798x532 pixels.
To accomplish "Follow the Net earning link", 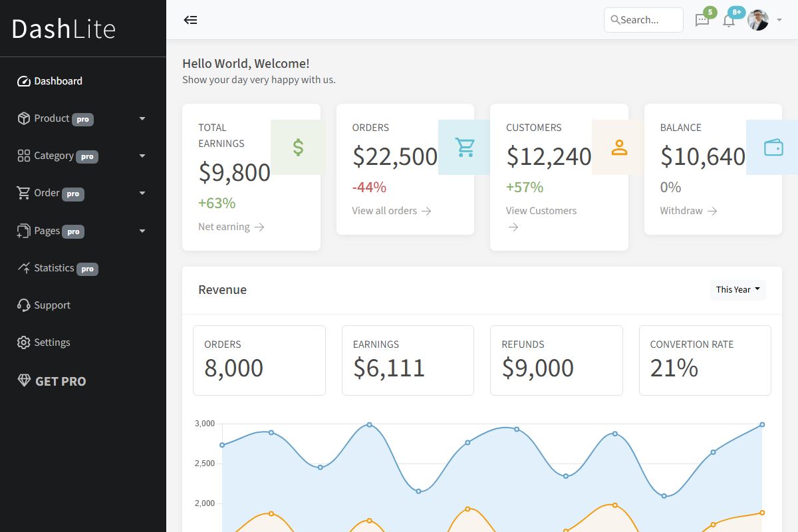I will 231,227.
